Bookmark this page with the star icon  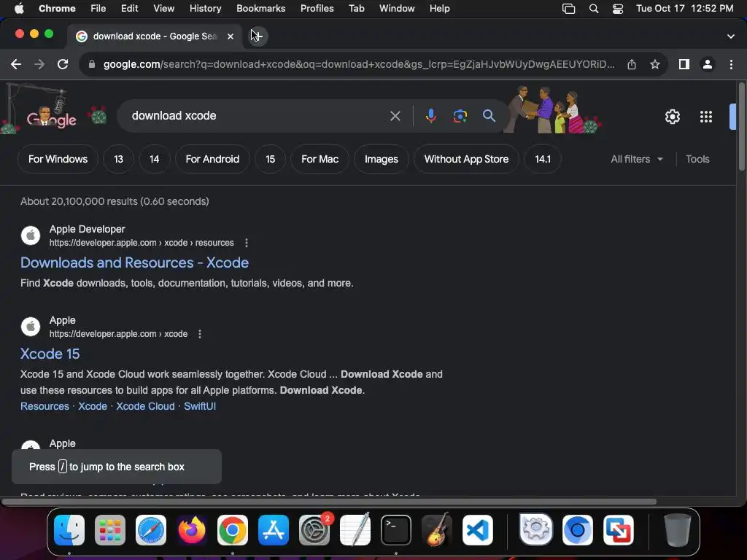655,64
